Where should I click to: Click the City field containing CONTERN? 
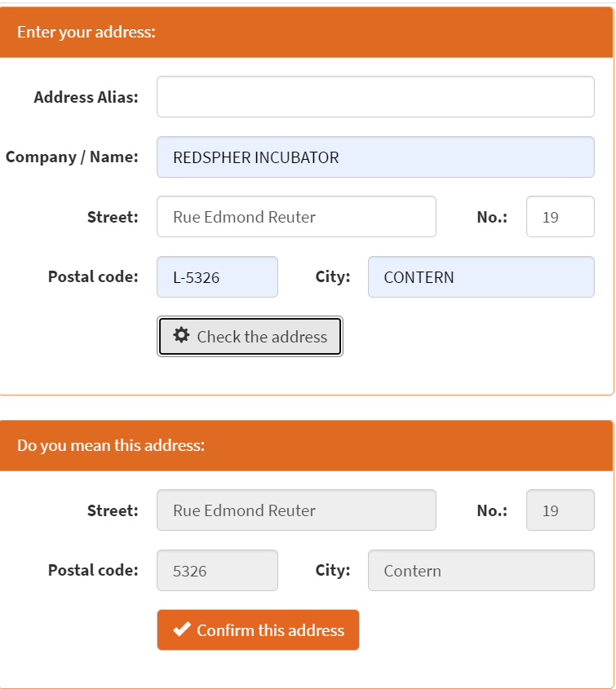481,277
